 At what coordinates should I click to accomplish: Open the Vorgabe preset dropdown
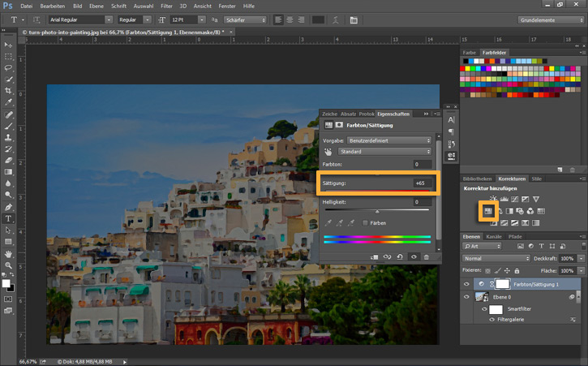(x=386, y=140)
